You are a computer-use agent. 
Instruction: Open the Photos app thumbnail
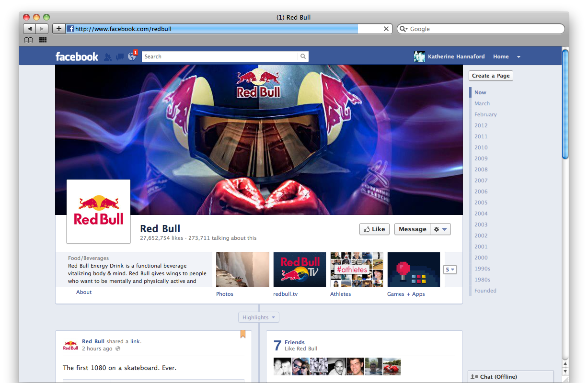click(242, 270)
